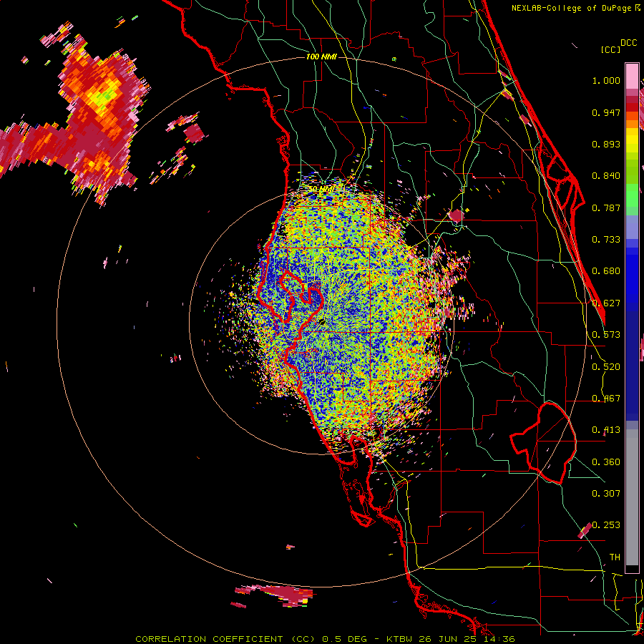Select the 0.680 scale value
644x644 pixels.
606,271
